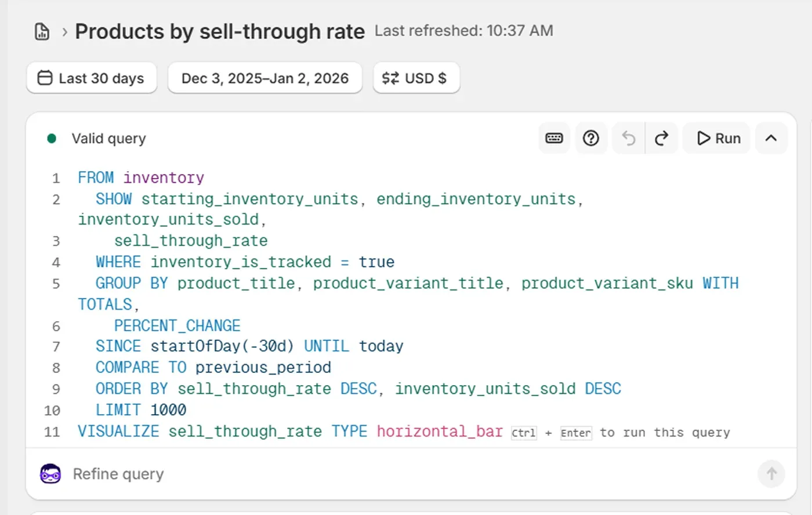
Task: Click the file icon in the breadcrumb
Action: 41,31
